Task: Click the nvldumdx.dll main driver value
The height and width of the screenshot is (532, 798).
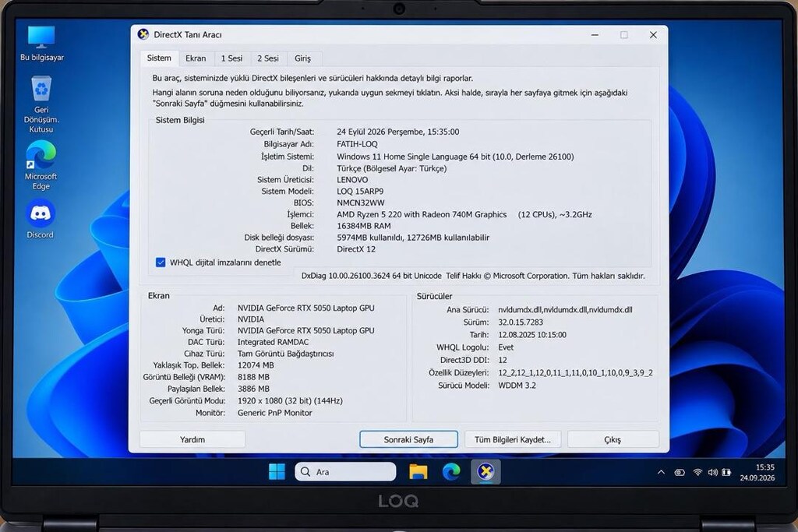Action: click(565, 309)
